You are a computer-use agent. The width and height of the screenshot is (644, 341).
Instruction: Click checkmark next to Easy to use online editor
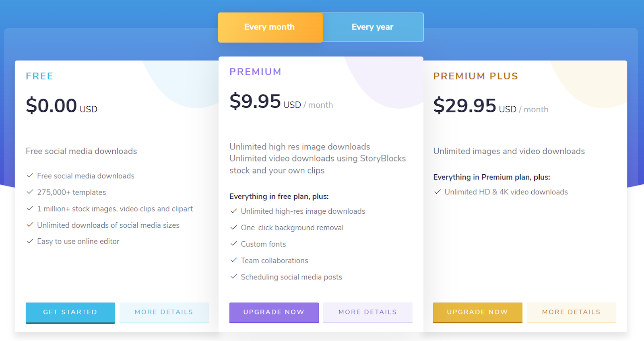(30, 241)
